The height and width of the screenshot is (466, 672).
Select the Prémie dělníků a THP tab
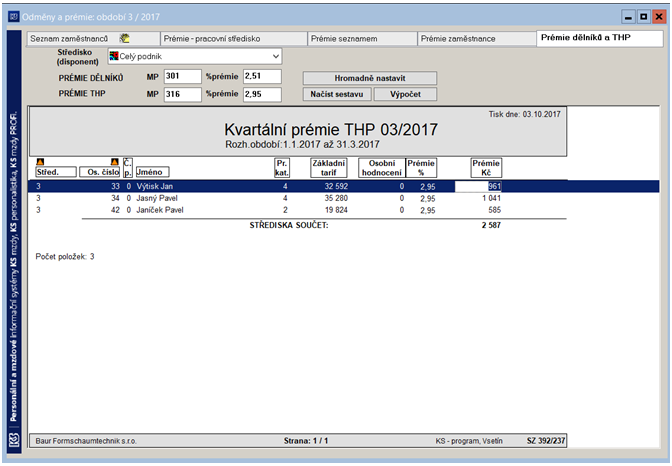600,38
